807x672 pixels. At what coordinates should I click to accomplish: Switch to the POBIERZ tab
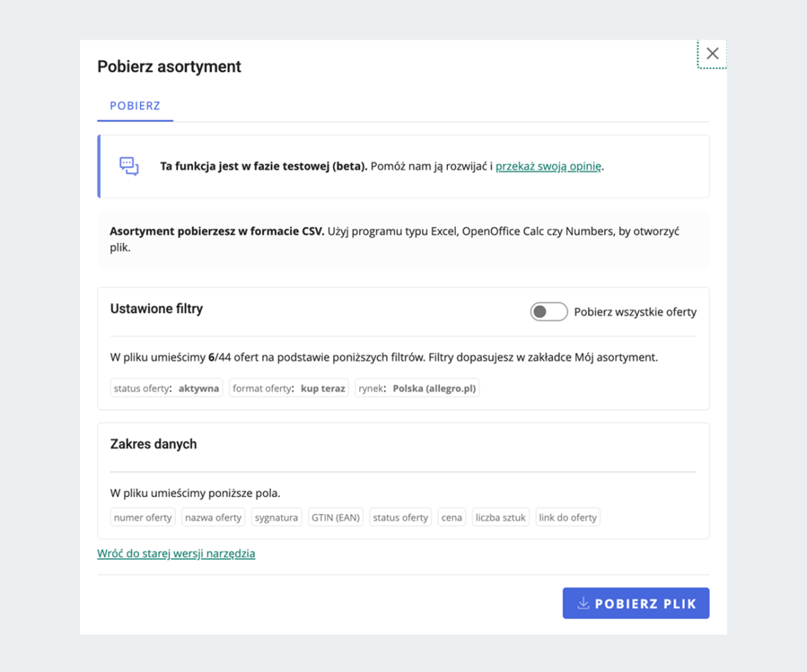pos(135,106)
